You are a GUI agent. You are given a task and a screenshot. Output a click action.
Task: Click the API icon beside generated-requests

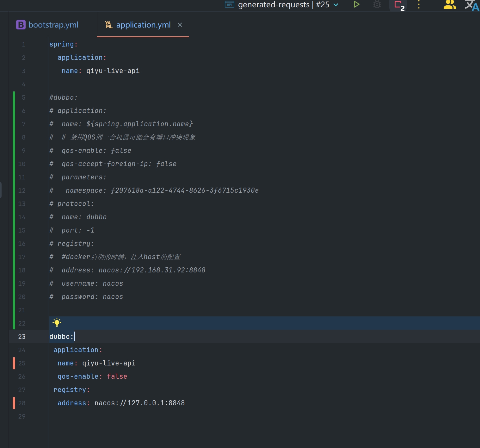point(229,4)
